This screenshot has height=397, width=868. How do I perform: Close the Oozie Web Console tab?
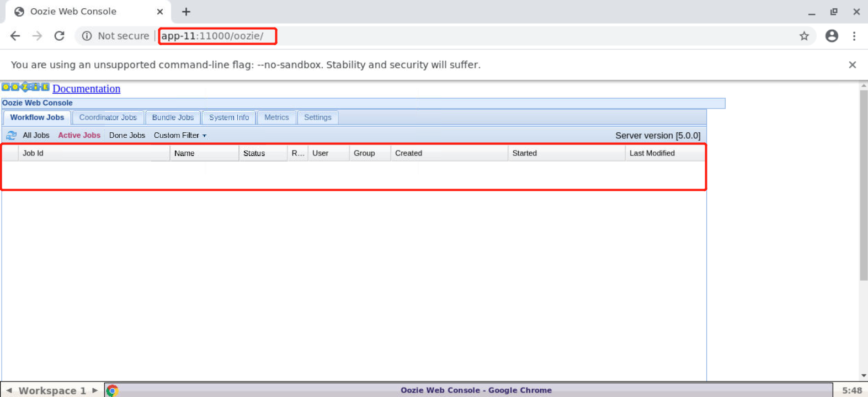point(160,12)
